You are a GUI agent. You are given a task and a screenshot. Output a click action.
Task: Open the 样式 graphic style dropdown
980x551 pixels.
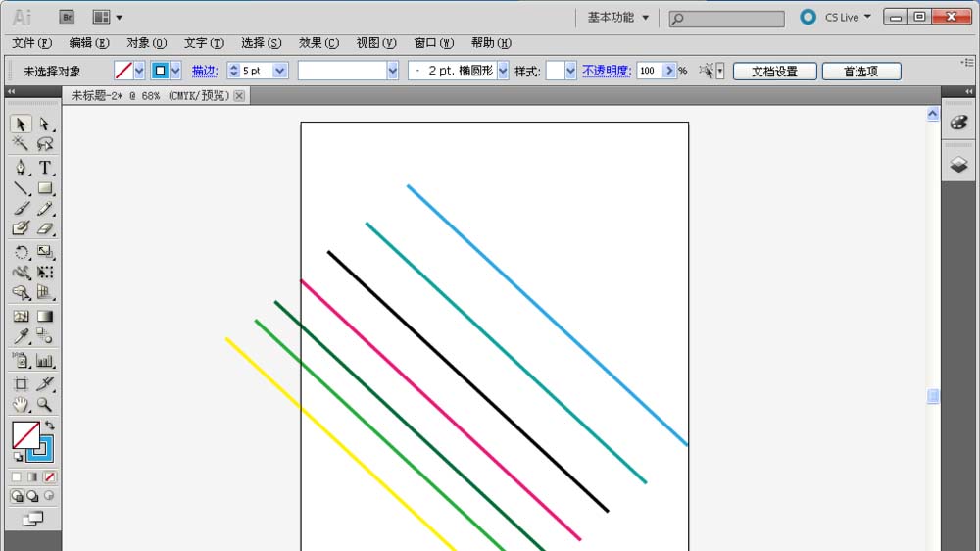(x=570, y=71)
